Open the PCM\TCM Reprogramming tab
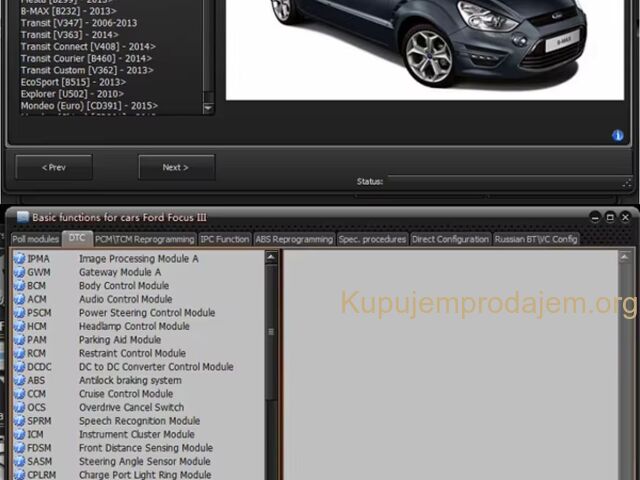 click(x=145, y=240)
